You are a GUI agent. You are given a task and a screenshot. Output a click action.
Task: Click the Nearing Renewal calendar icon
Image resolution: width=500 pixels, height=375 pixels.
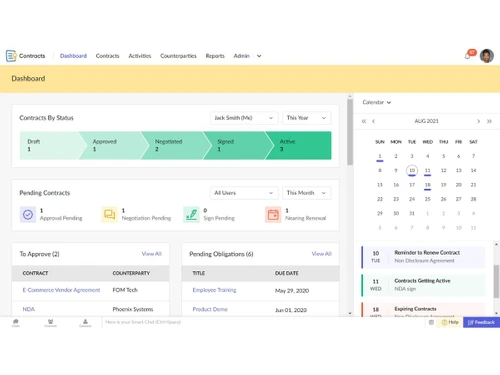273,214
